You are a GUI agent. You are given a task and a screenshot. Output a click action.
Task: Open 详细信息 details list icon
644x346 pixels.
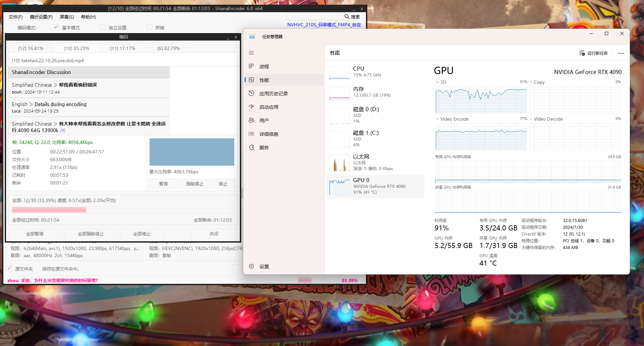click(251, 134)
